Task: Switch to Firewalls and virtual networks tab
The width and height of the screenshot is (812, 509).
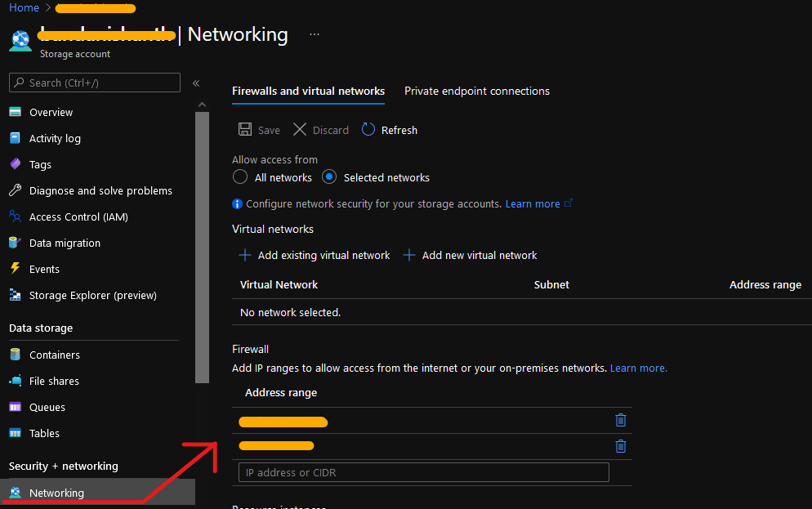Action: 308,92
